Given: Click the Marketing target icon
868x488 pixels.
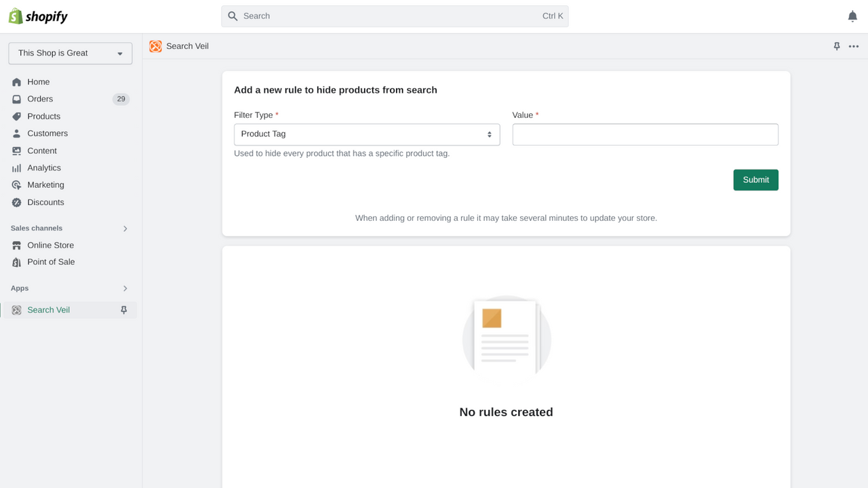Looking at the screenshot, I should (17, 185).
